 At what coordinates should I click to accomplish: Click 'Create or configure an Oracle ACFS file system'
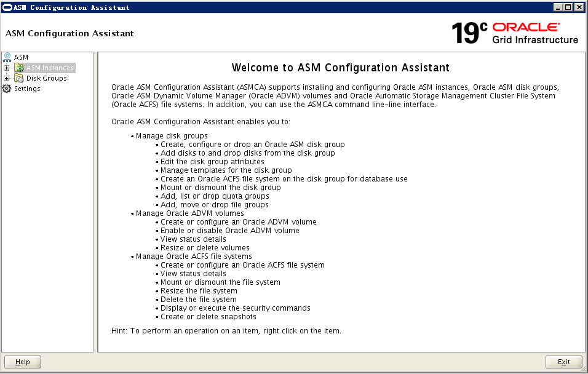click(x=242, y=265)
